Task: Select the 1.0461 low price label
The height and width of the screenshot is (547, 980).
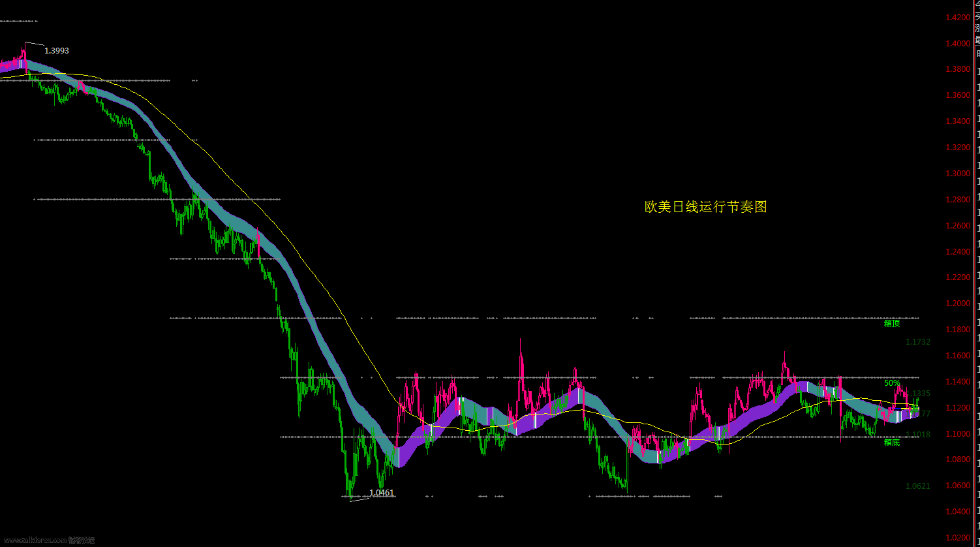Action: 382,493
